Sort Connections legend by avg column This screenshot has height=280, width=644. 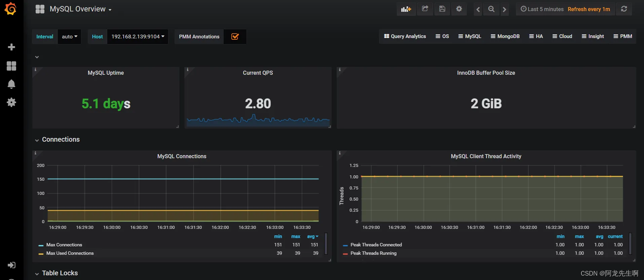click(312, 237)
